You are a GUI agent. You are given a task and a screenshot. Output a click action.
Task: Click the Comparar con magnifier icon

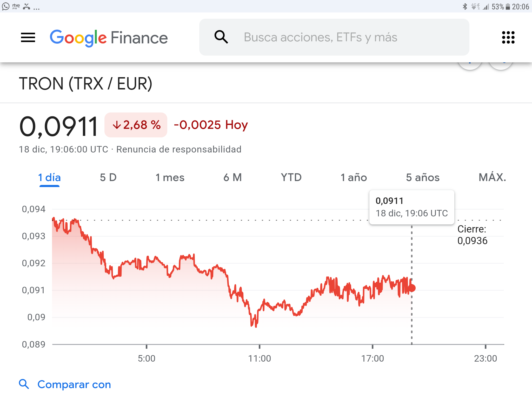[24, 384]
